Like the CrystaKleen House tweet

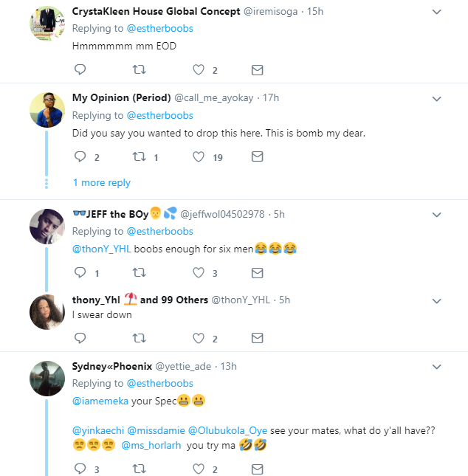198,70
